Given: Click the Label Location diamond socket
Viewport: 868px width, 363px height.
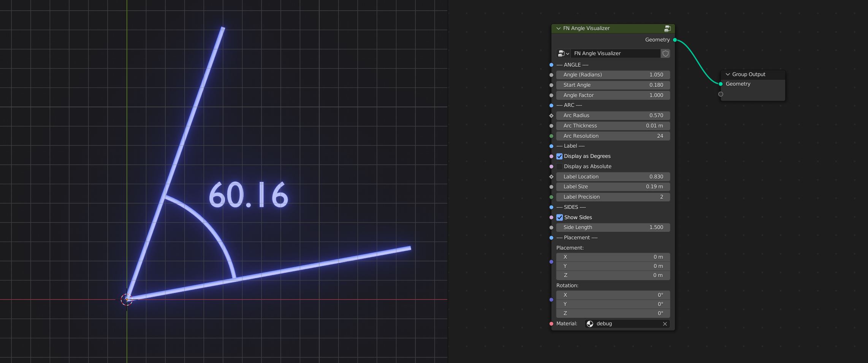Looking at the screenshot, I should pyautogui.click(x=551, y=177).
